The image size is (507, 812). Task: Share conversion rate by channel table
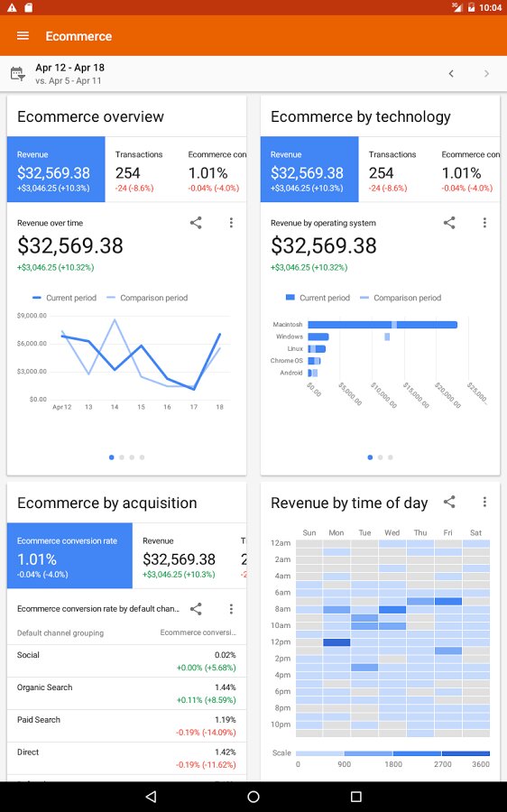196,608
